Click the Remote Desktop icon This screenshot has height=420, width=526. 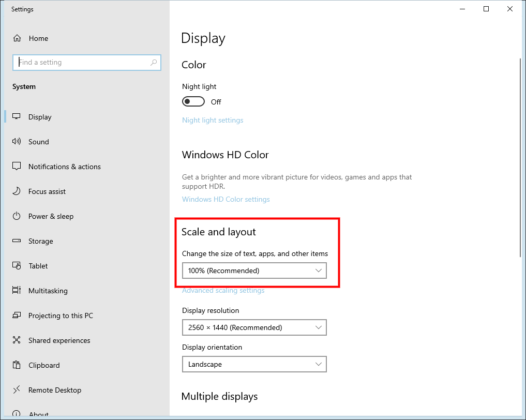tap(17, 390)
